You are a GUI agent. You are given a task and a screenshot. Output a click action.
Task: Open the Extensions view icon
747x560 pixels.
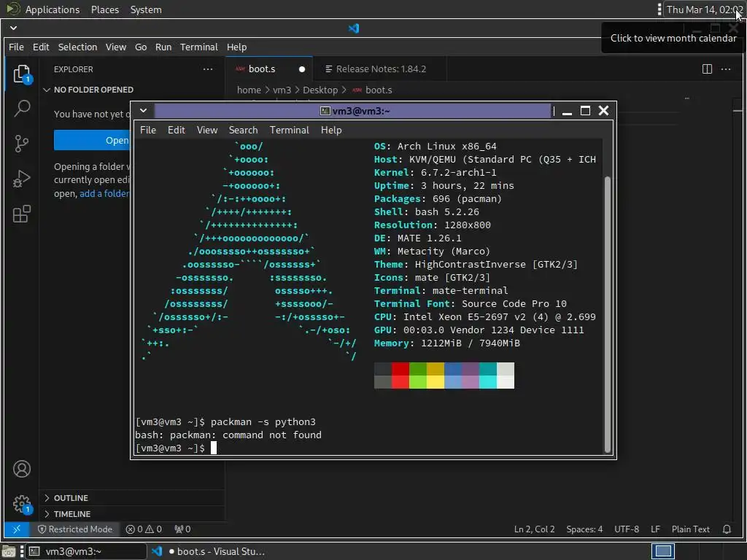click(x=22, y=214)
